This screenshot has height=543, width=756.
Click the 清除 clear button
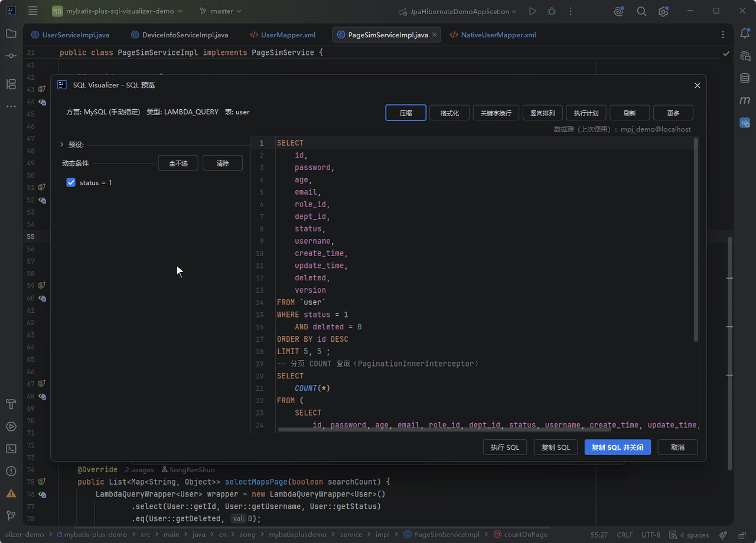(223, 163)
